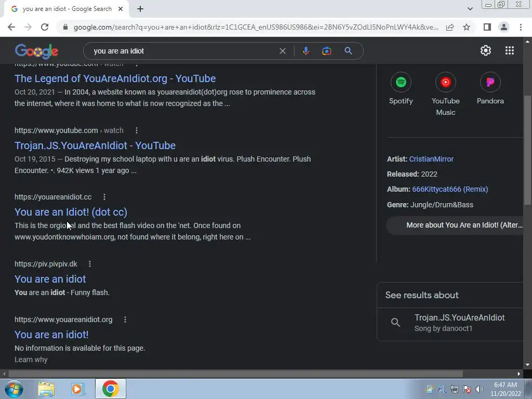532x399 pixels.
Task: Click the Chrome taskbar button
Action: coord(110,389)
